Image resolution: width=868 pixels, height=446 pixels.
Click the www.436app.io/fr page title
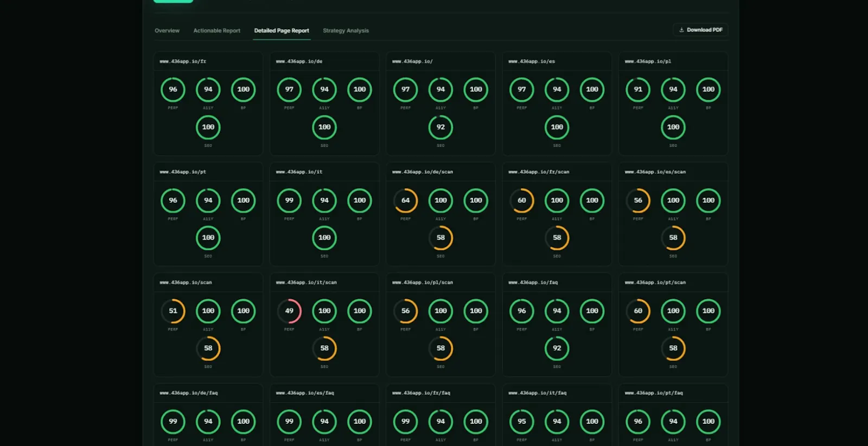point(183,61)
